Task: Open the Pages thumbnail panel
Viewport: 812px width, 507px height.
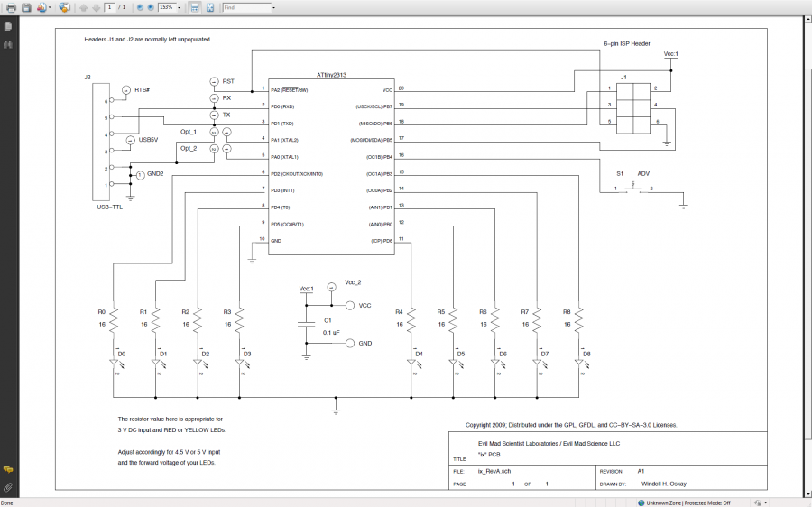Action: (8, 26)
